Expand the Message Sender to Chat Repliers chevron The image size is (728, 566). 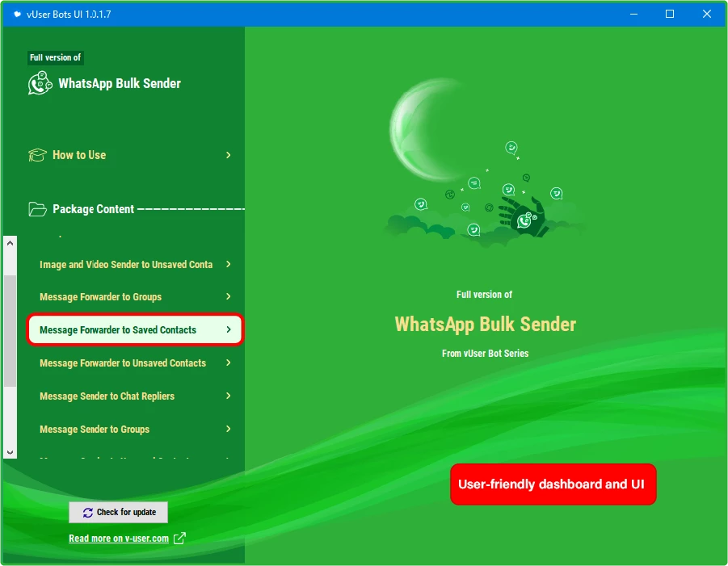229,396
